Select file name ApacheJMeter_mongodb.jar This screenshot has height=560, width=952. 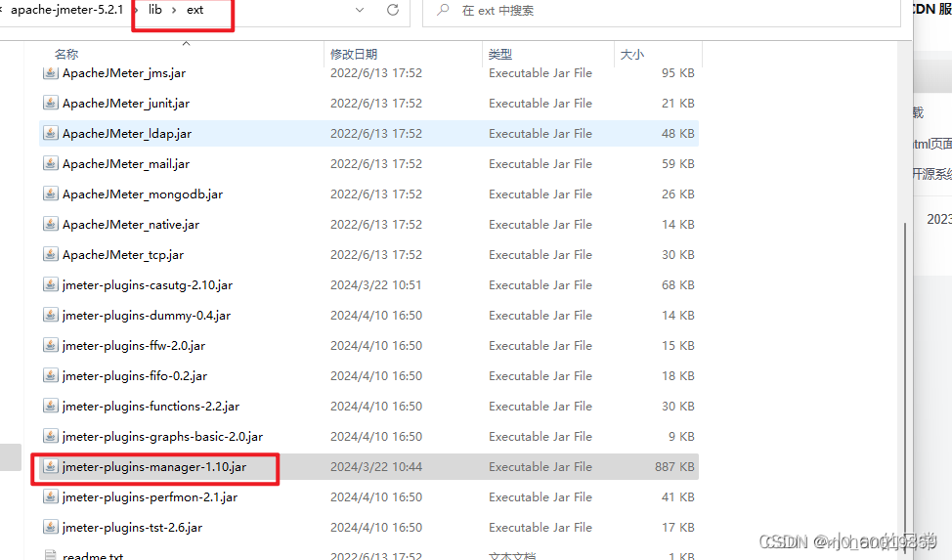click(x=143, y=194)
